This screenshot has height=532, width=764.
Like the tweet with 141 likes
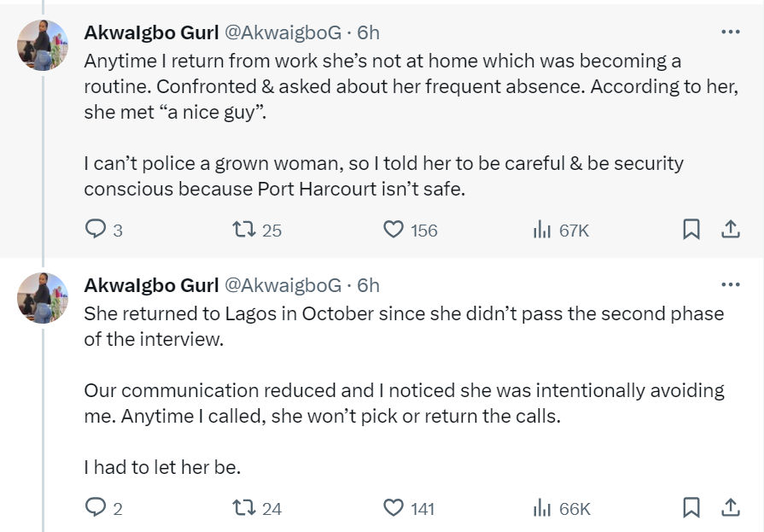pos(394,507)
